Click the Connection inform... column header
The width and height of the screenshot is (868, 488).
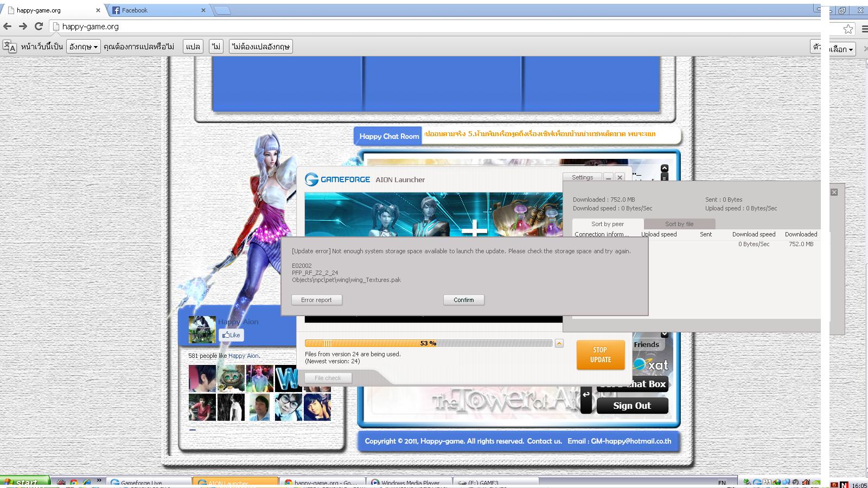[x=602, y=234]
